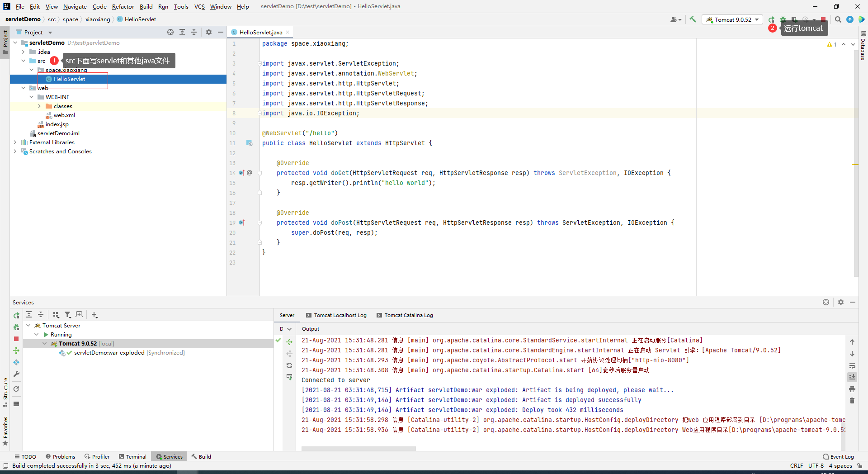This screenshot has width=868, height=474.
Task: Toggle read-only lock icon in status bar
Action: [859, 466]
